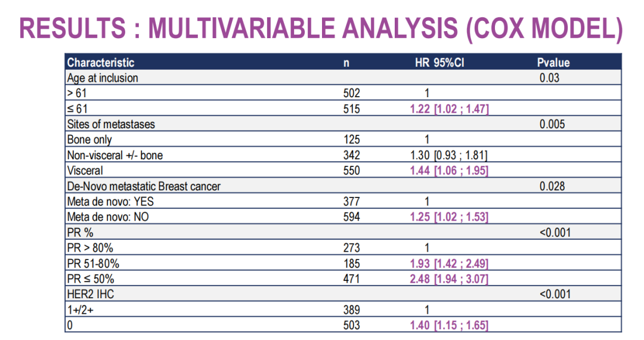Select the 'Sites of metastases' row label
Screen dimensions: 644x340
pos(111,125)
